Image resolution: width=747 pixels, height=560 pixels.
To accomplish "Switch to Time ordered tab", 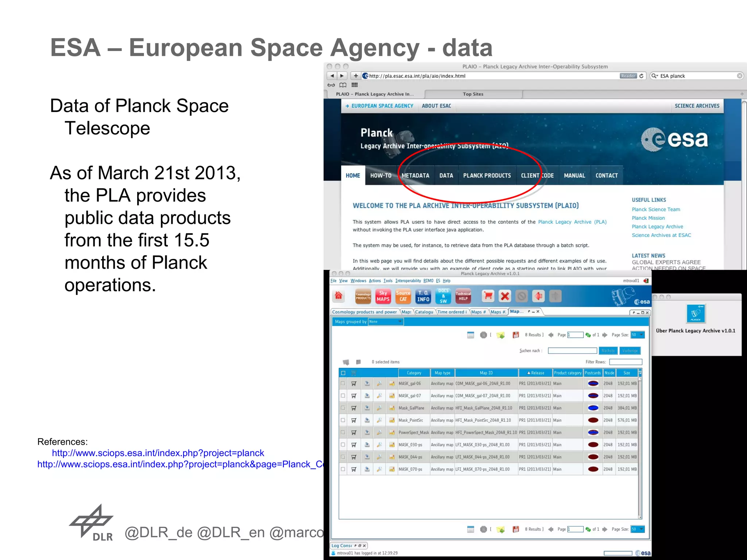I will (452, 312).
